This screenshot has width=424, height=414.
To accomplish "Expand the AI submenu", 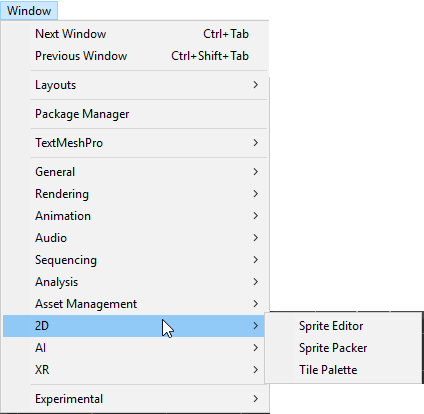I will (x=134, y=348).
